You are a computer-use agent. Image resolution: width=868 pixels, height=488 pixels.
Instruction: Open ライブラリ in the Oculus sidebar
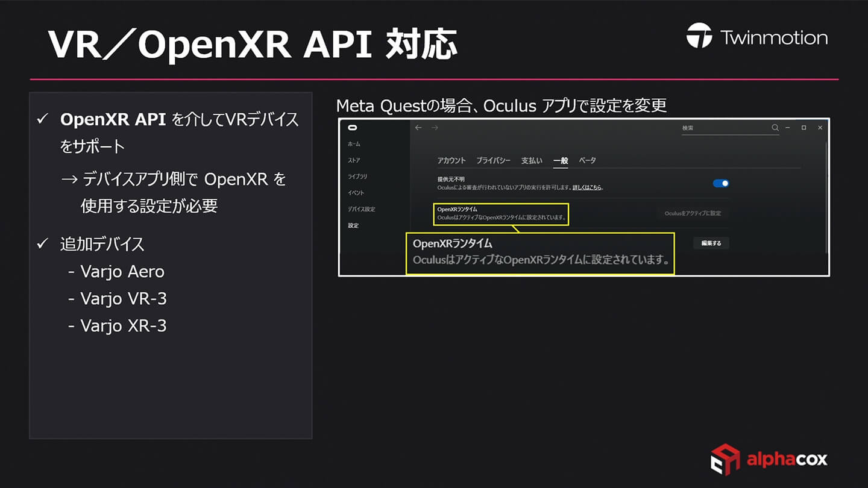click(x=357, y=177)
